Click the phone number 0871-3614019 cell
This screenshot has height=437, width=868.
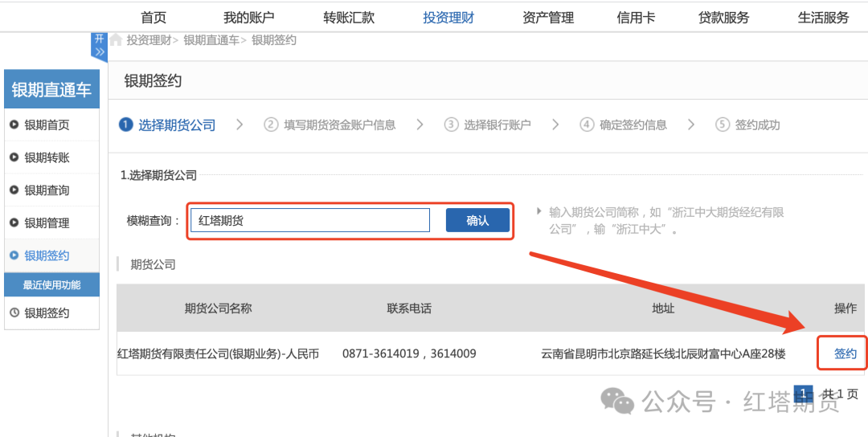(409, 354)
